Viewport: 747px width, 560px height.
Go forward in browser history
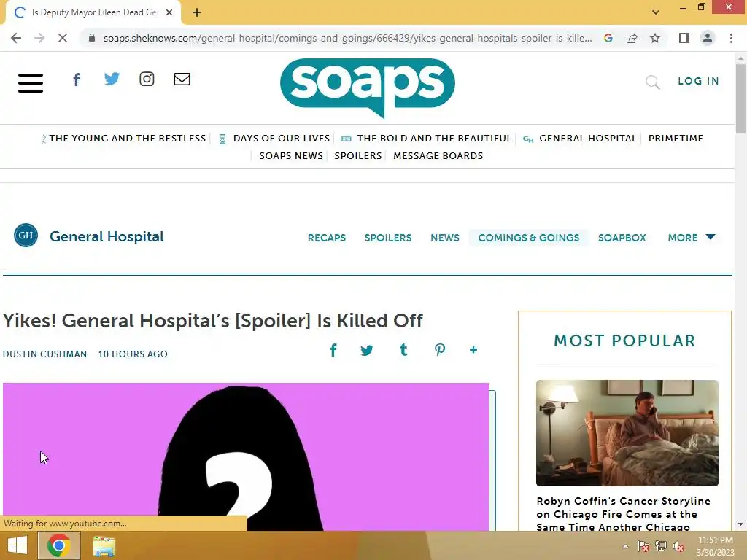click(39, 38)
